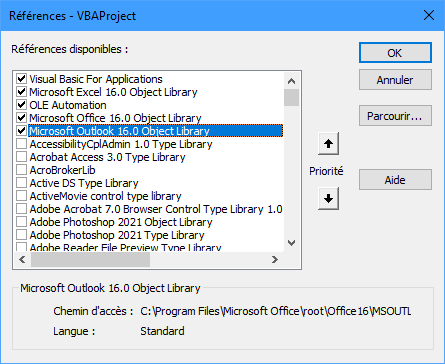Uncheck OLE Automation reference
This screenshot has width=445, height=364.
(21, 105)
